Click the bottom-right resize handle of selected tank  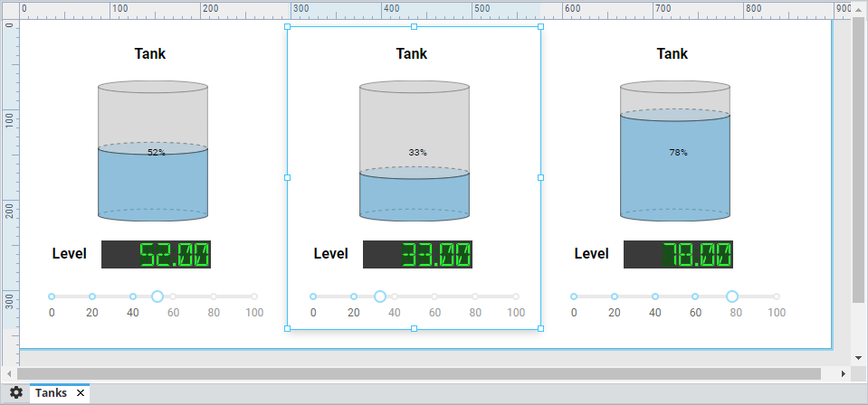point(541,329)
